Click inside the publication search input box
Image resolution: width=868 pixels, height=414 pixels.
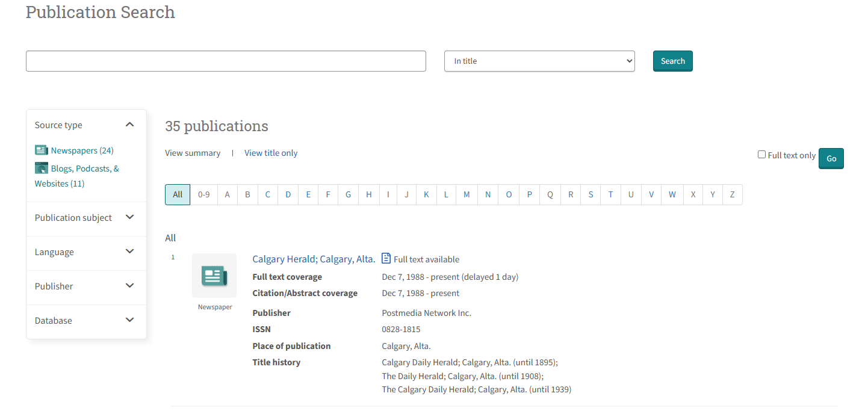(x=226, y=61)
